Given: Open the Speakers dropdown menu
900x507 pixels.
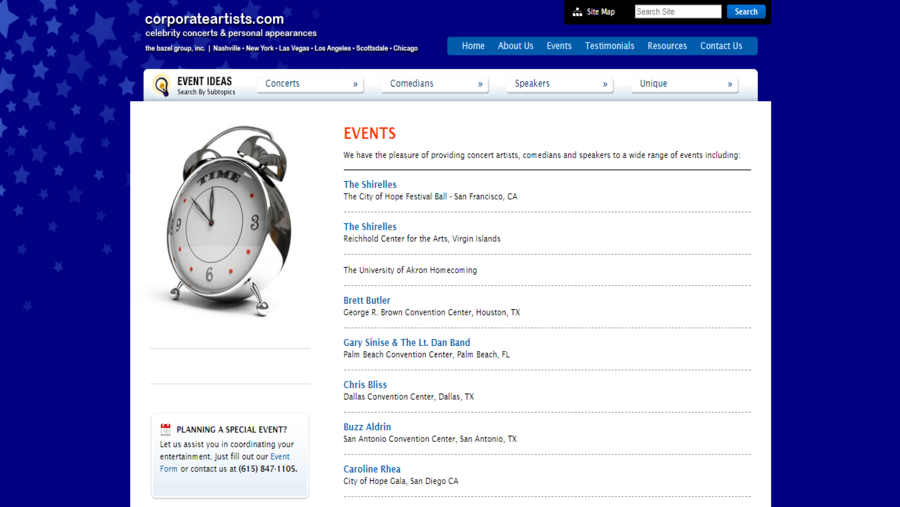Looking at the screenshot, I should pos(560,84).
